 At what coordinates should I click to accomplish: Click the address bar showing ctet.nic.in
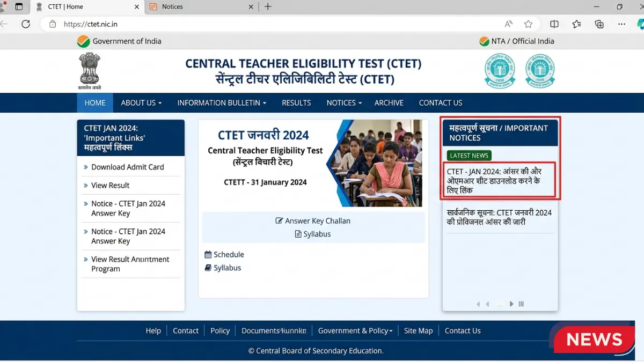(268, 24)
